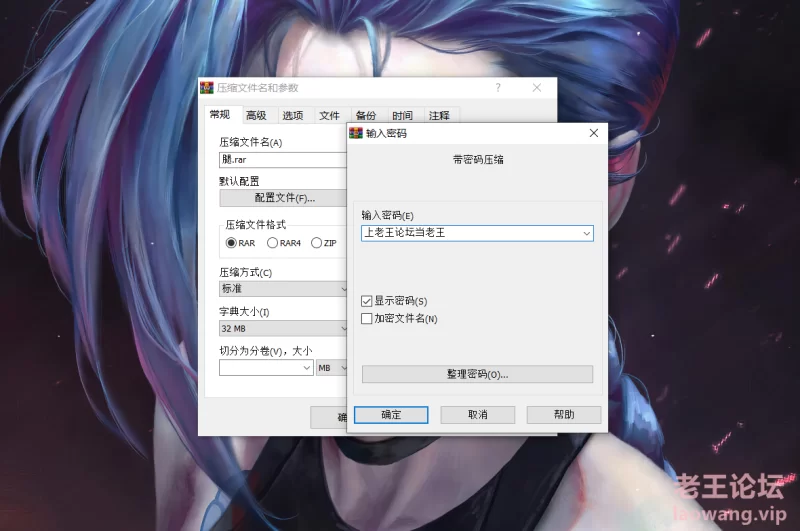Open the MB unit dropdown

pyautogui.click(x=332, y=368)
